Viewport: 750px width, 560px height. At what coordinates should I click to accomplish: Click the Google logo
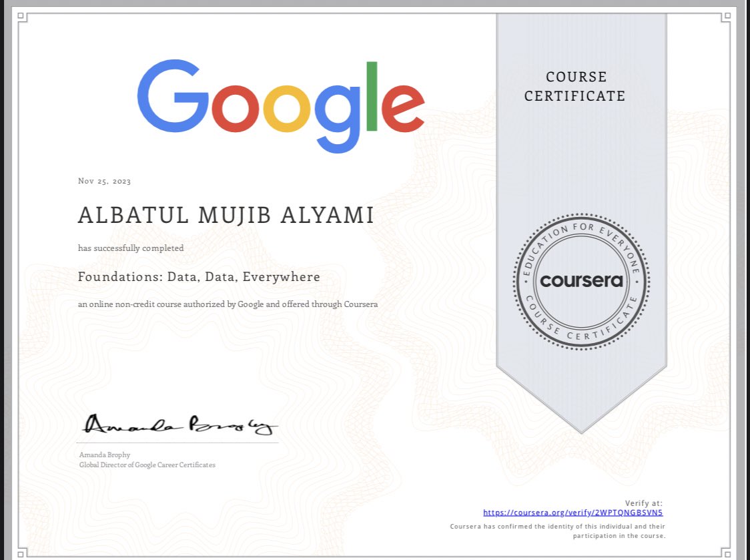[x=281, y=106]
